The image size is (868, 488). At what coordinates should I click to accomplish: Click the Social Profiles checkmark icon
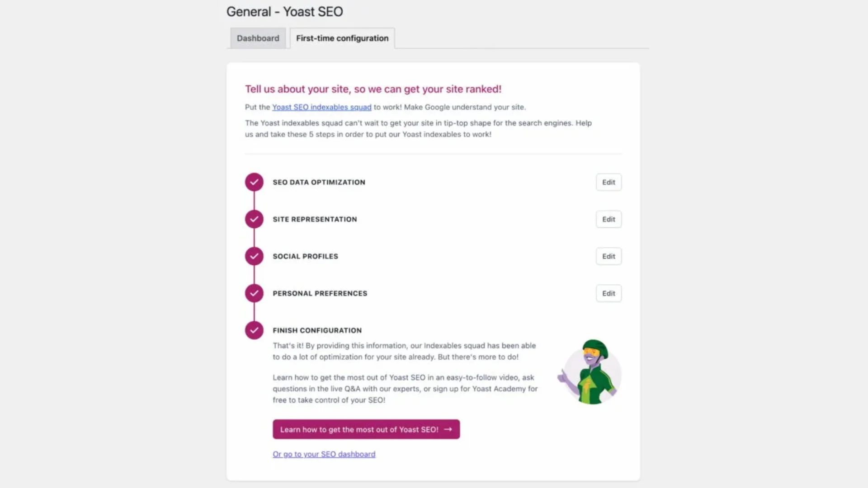click(x=254, y=256)
